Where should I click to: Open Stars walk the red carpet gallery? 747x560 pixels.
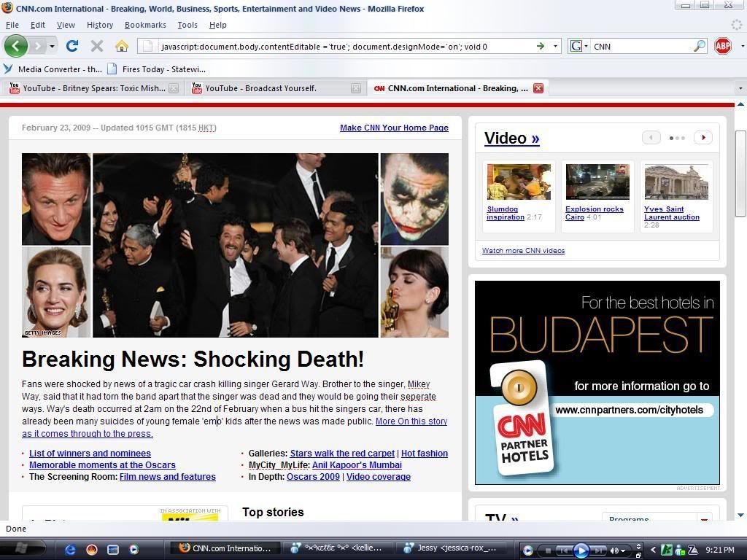(x=342, y=454)
